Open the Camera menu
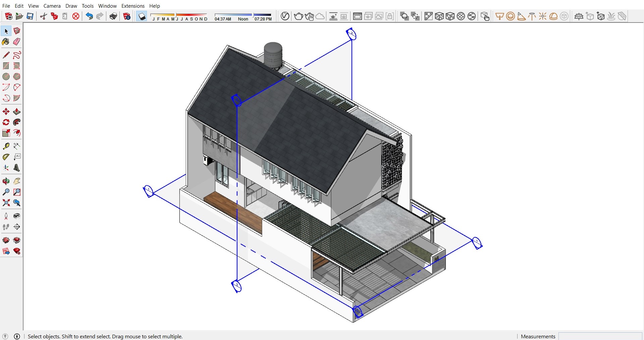Image resolution: width=644 pixels, height=340 pixels. tap(52, 6)
